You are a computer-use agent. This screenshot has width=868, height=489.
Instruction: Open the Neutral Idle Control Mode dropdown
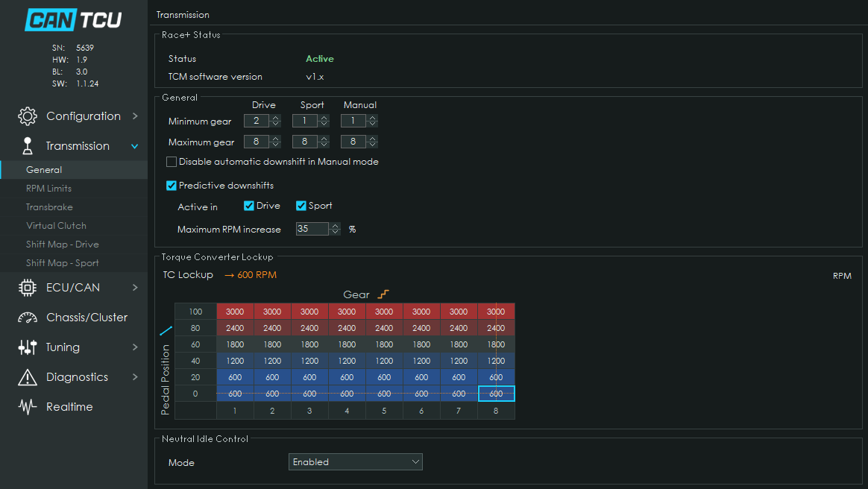[356, 462]
